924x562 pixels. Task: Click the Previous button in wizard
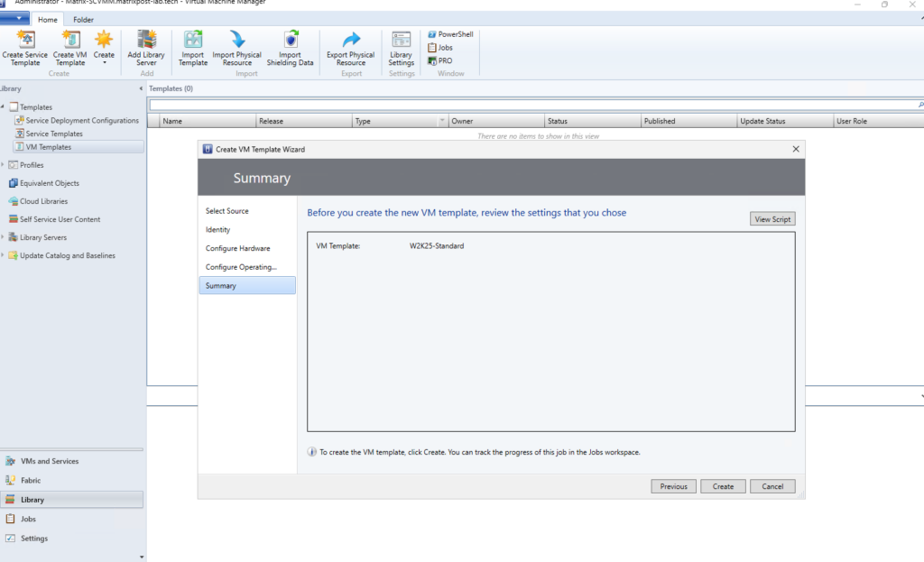(x=673, y=486)
